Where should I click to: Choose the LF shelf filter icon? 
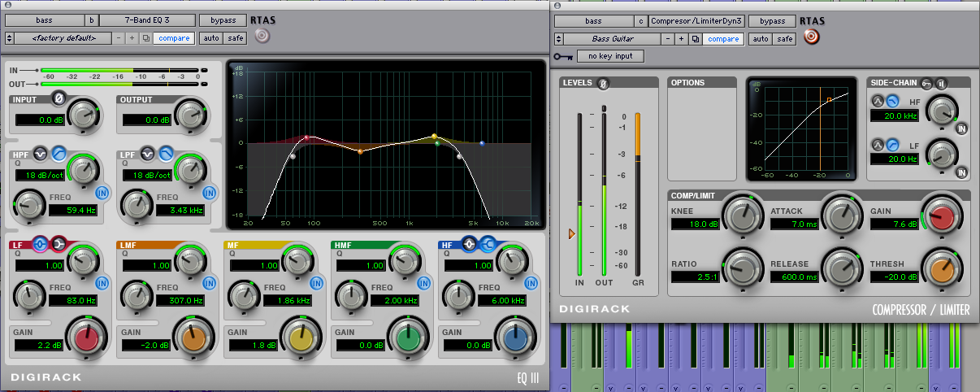(x=59, y=242)
